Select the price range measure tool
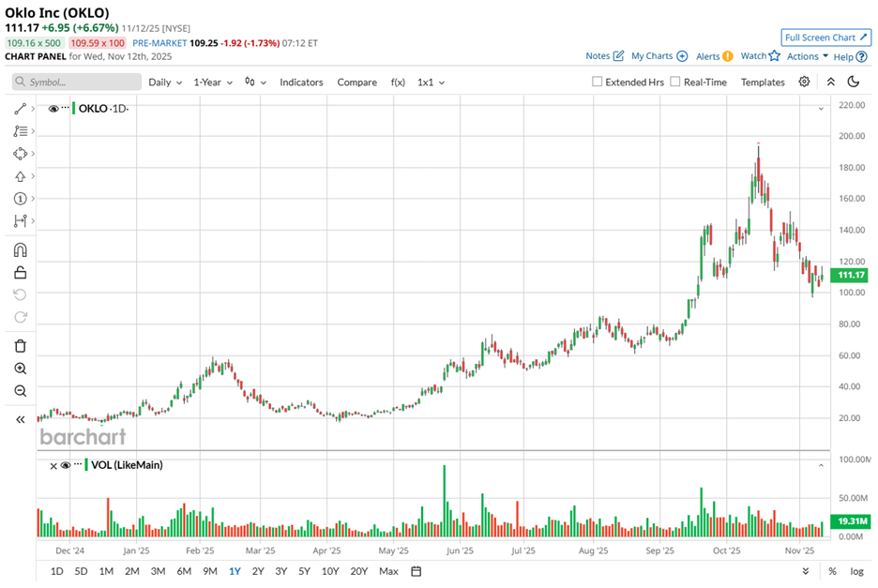Image resolution: width=878 pixels, height=588 pixels. pyautogui.click(x=20, y=220)
